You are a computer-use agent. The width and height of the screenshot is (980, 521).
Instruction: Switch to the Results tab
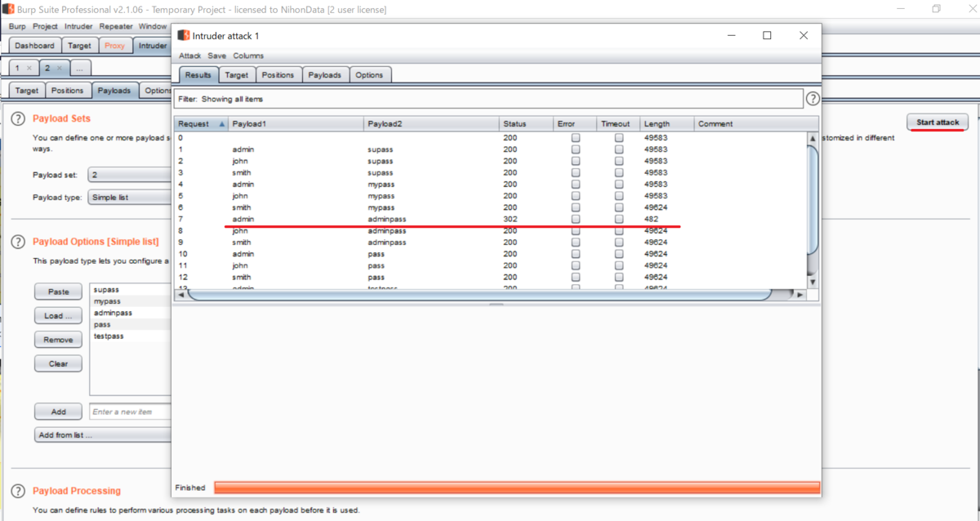(x=198, y=75)
